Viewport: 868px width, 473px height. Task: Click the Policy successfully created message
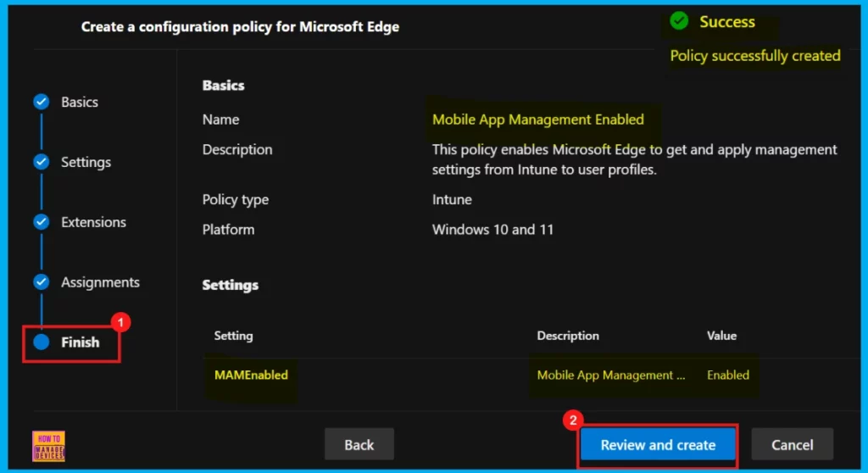[755, 55]
